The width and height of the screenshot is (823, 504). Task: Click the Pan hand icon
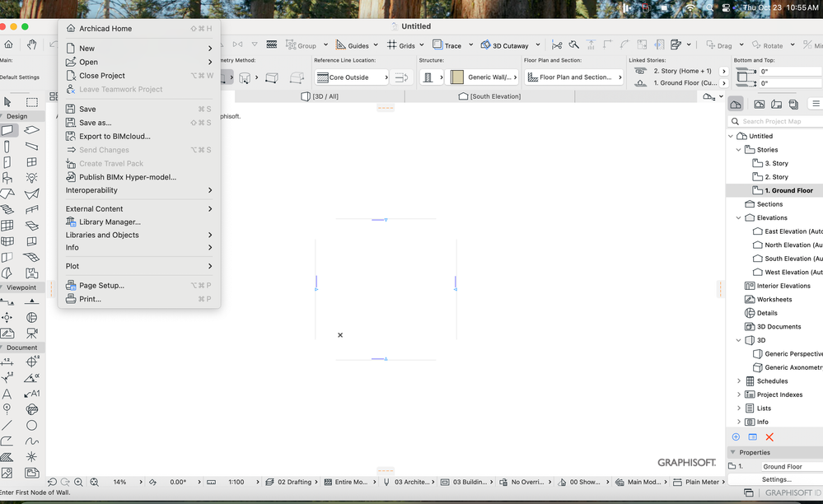31,44
